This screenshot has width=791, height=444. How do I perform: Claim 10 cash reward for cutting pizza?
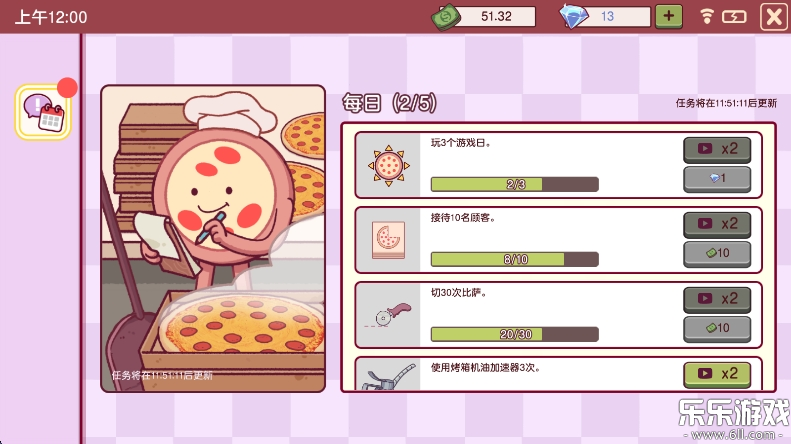[x=717, y=328]
